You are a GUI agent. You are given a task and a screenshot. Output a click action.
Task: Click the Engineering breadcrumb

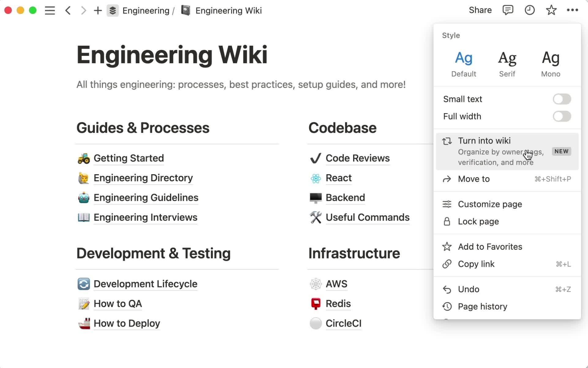[146, 10]
